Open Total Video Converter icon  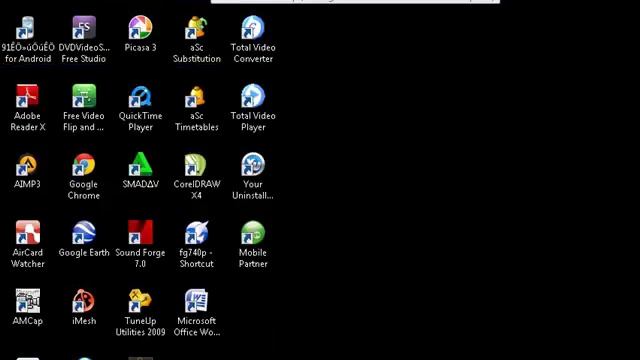coord(253,28)
